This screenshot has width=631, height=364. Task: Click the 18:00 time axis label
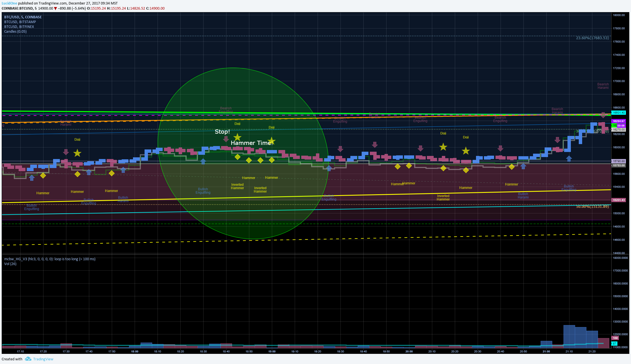[135, 351]
